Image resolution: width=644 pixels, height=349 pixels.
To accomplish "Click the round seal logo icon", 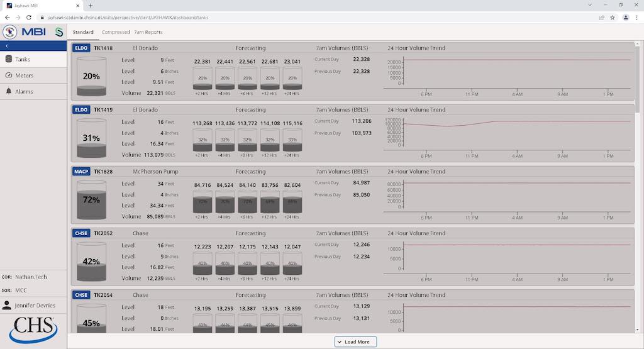I will (10, 32).
